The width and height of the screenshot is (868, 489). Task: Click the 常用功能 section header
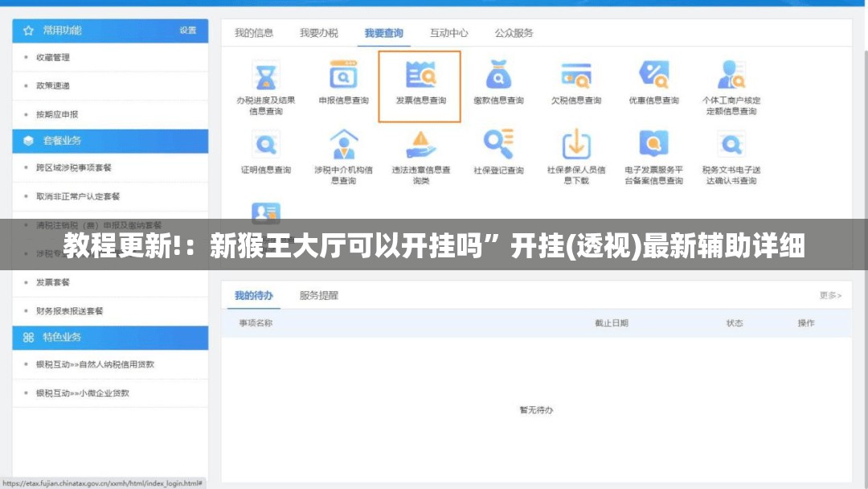coord(111,31)
